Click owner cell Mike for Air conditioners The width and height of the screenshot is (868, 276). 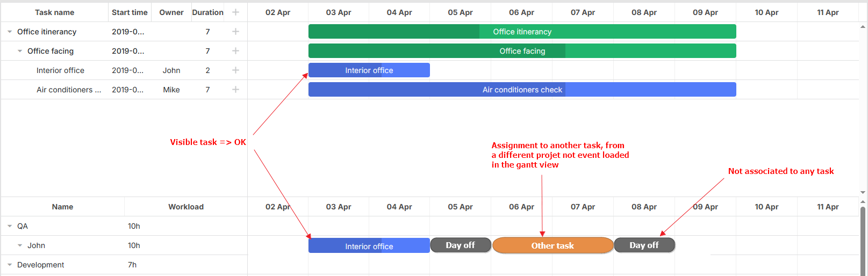(171, 90)
